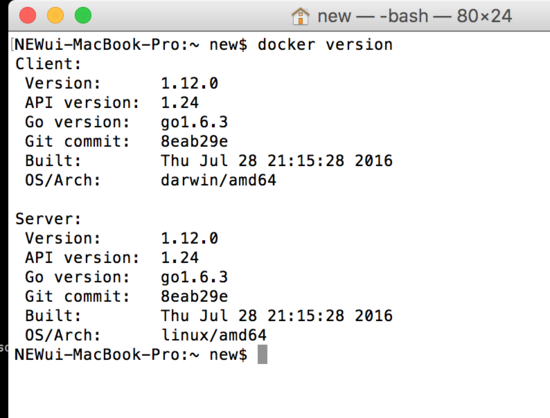The height and width of the screenshot is (418, 550).
Task: Click the Client Go version value go1.6.3
Action: tap(194, 122)
